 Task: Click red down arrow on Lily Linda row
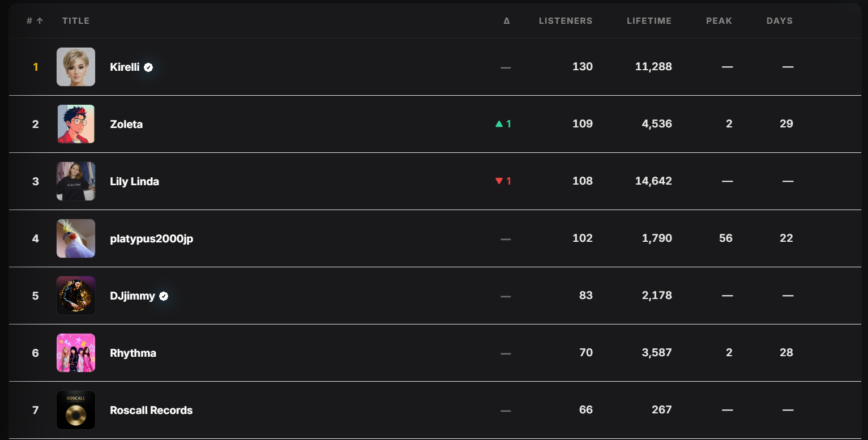[499, 181]
